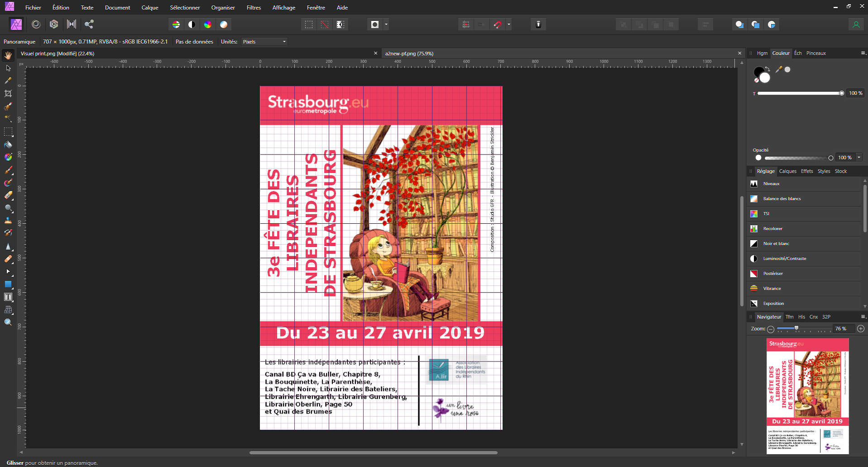This screenshot has width=868, height=467.
Task: Switch to the Liquify persona
Action: tap(36, 24)
